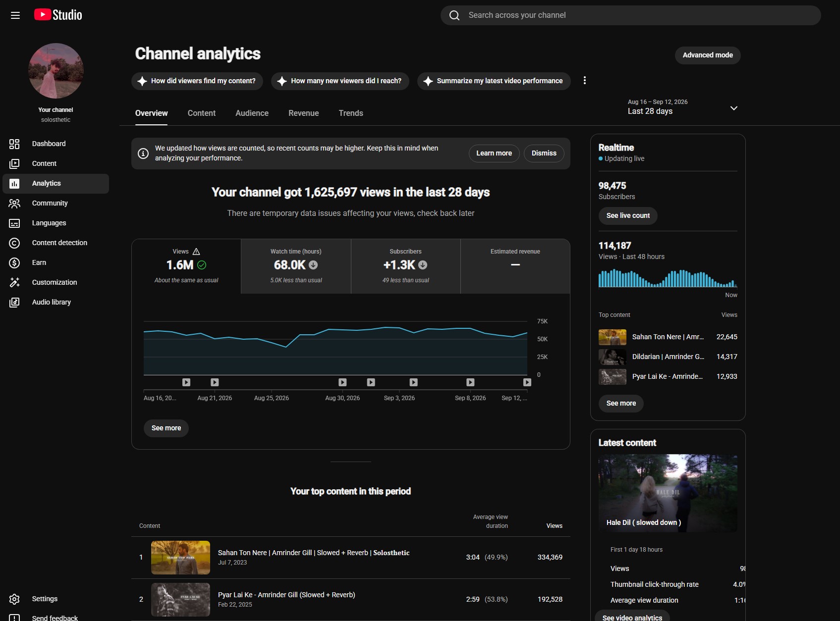Select the Subscribers metric card
The height and width of the screenshot is (621, 840).
tap(405, 266)
